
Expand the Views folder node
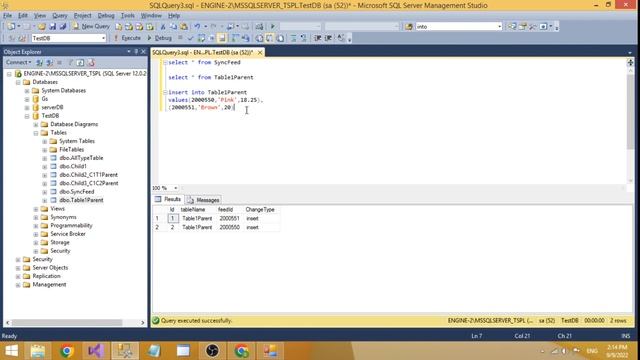36,209
